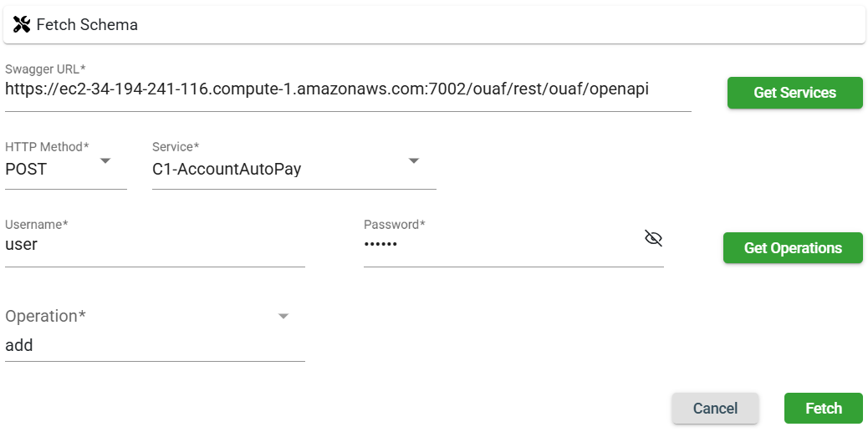This screenshot has width=868, height=432.
Task: Click the Operation field label
Action: click(x=46, y=316)
